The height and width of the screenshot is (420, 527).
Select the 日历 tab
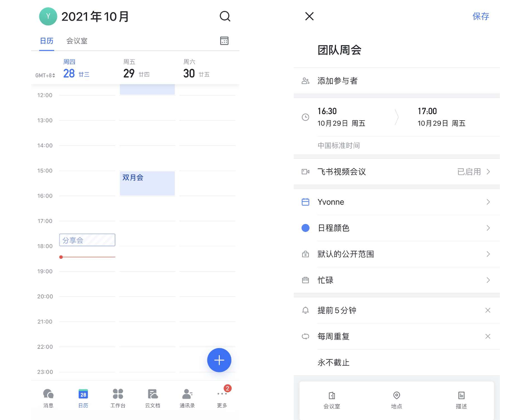pyautogui.click(x=46, y=40)
